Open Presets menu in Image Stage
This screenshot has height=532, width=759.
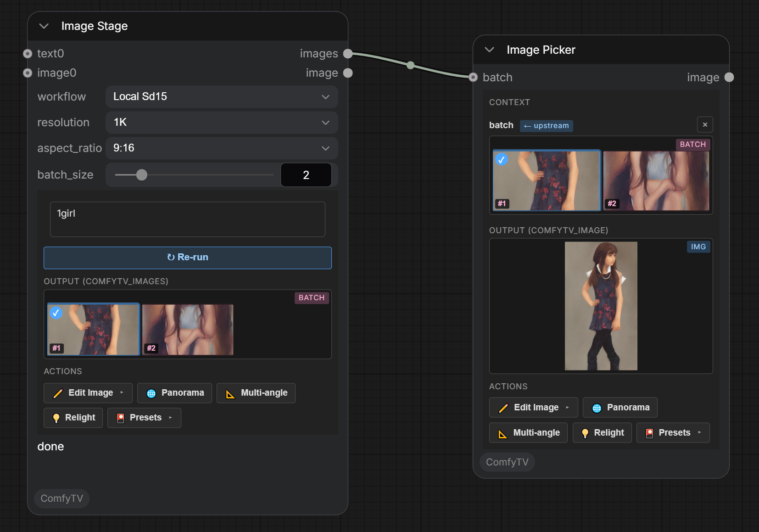(x=144, y=418)
